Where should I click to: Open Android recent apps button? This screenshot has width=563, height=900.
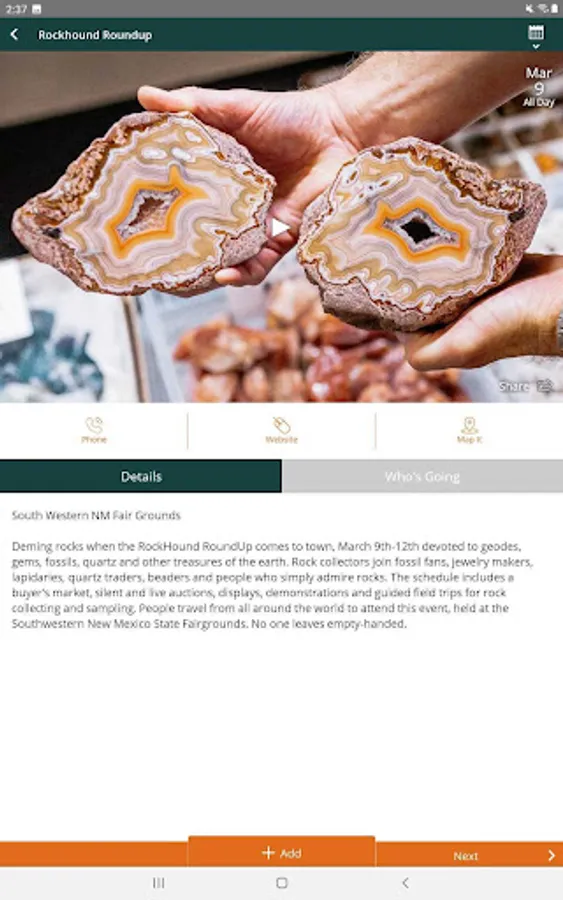(x=158, y=883)
